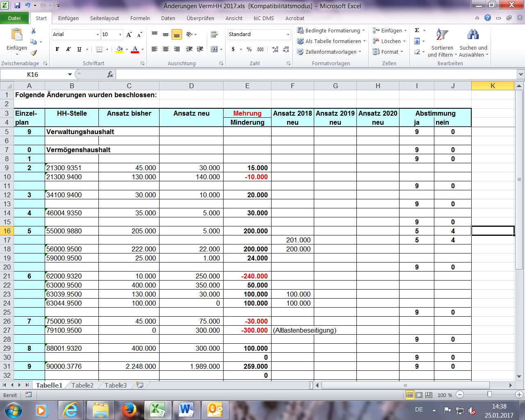The width and height of the screenshot is (525, 420).
Task: Click the increase decimal places icon
Action: click(x=275, y=49)
